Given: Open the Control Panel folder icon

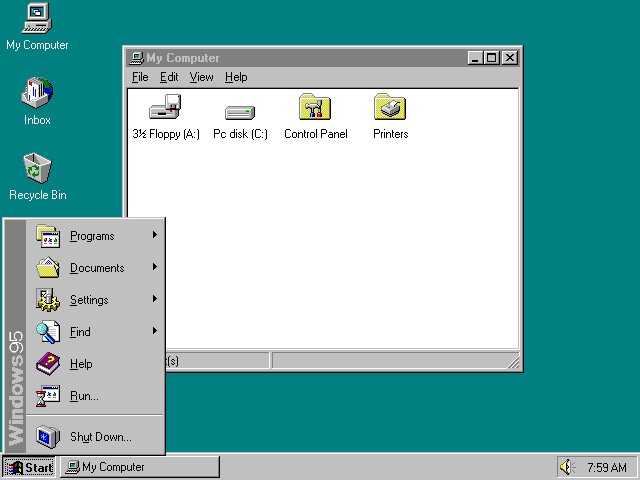Looking at the screenshot, I should point(315,108).
